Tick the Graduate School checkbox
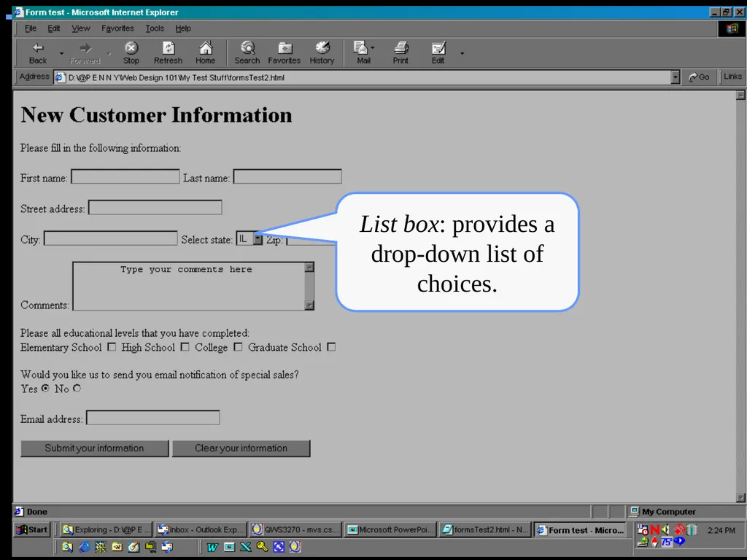The width and height of the screenshot is (747, 560). coord(331,347)
